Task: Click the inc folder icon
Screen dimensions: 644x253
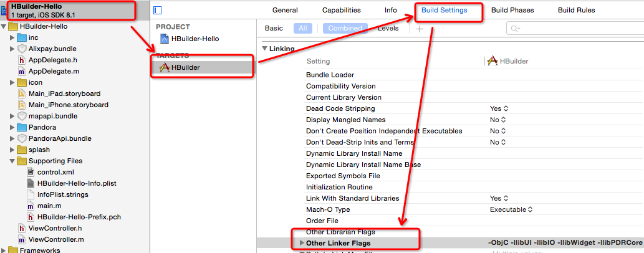Action: [22, 38]
